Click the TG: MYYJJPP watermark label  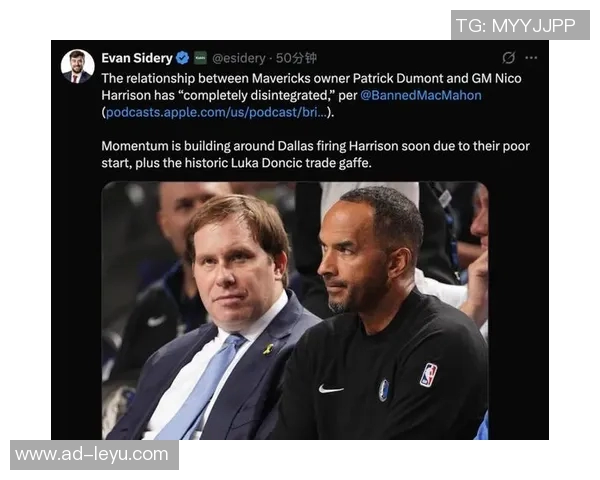[x=520, y=25]
